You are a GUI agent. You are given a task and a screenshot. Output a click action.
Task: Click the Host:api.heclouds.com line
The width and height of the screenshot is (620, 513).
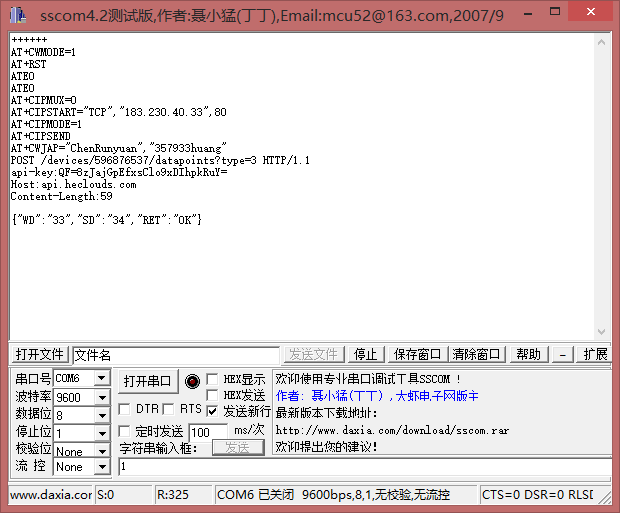point(74,184)
